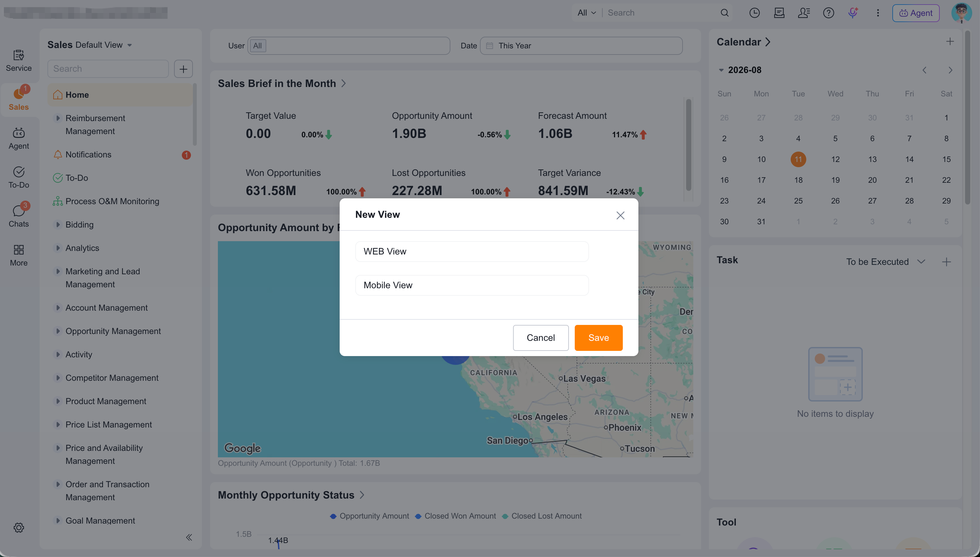The width and height of the screenshot is (980, 557).
Task: Open Sales Brief in the Month link
Action: (x=282, y=83)
